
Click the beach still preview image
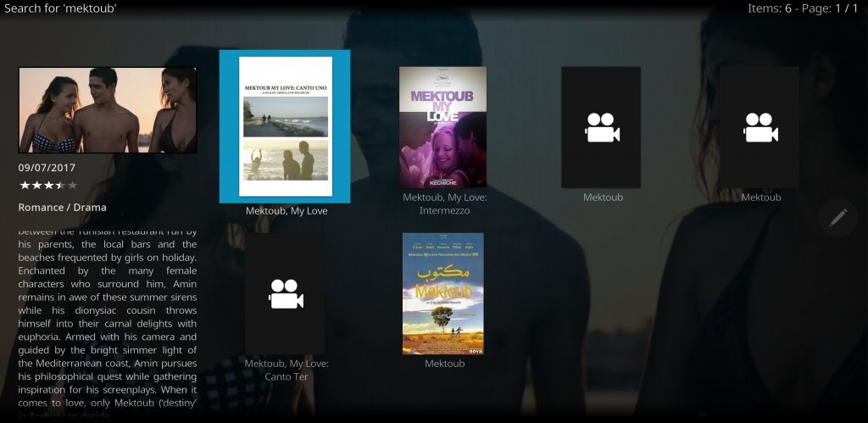pos(108,110)
